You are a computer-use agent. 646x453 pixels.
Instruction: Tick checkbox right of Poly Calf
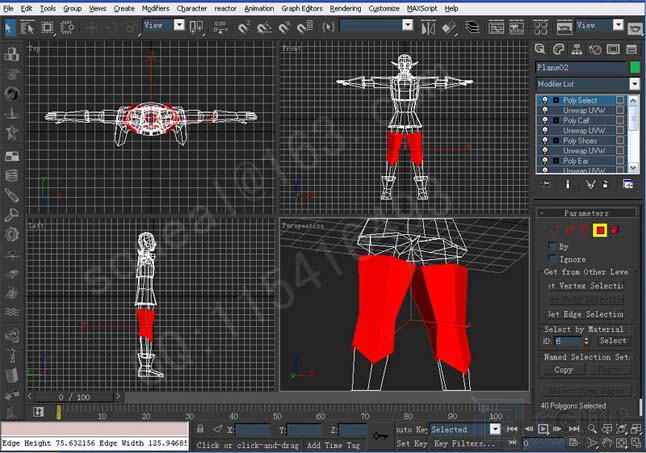(x=620, y=120)
